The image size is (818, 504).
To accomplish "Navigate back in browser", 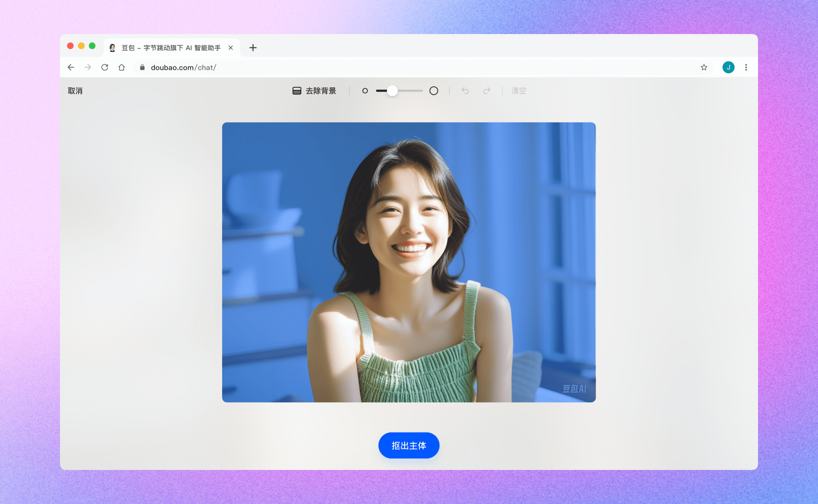I will pyautogui.click(x=71, y=67).
